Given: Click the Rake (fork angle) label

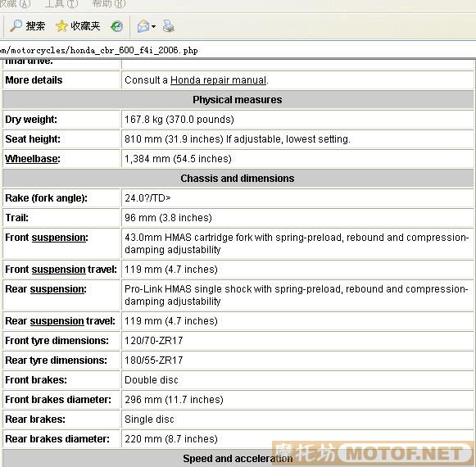Looking at the screenshot, I should click(46, 198).
